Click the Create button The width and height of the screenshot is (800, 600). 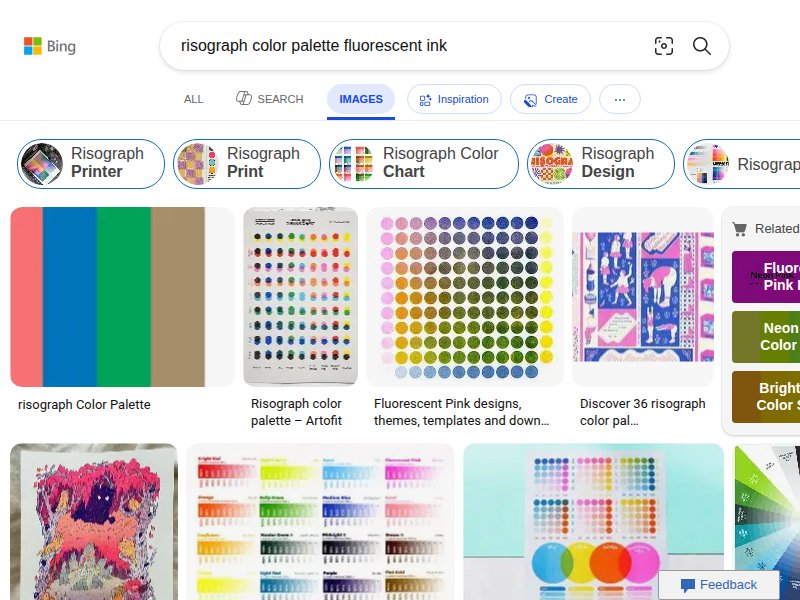550,99
